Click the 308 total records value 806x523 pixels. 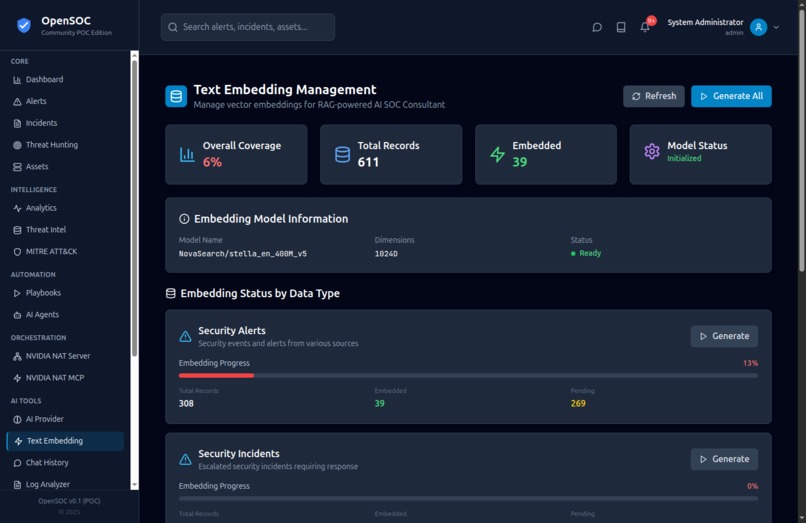186,404
